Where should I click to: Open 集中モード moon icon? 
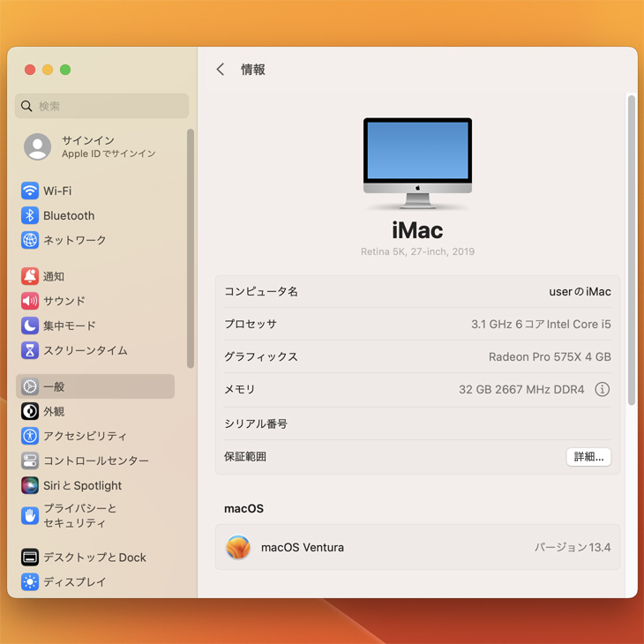(x=30, y=326)
